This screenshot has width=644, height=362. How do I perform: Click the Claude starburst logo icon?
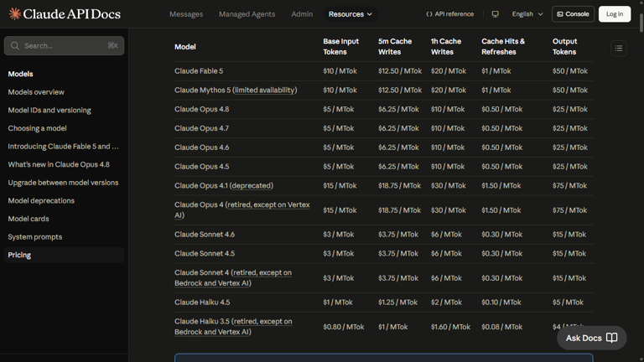(15, 14)
